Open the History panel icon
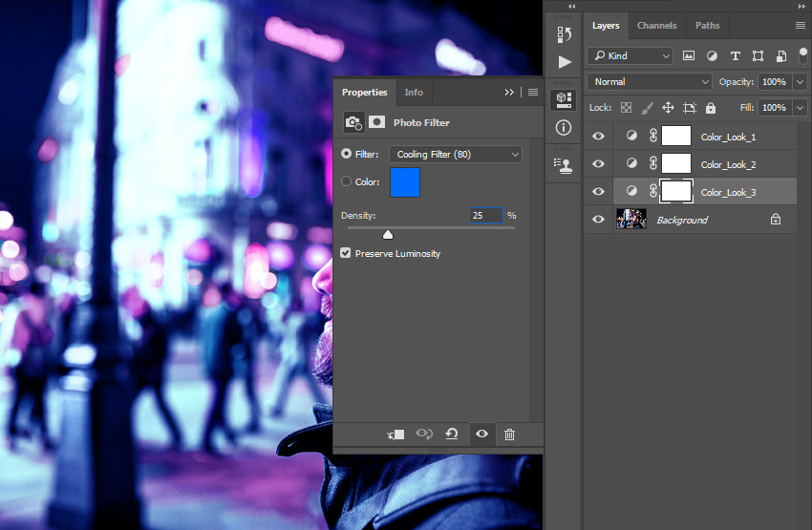The height and width of the screenshot is (530, 812). (x=565, y=34)
